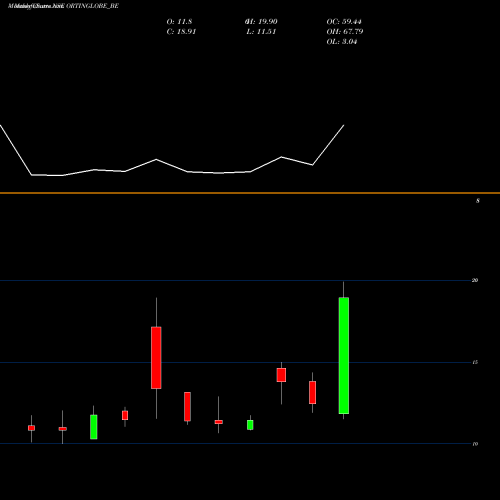The width and height of the screenshot is (500, 500).
Task: Select the close value 'C: 18.91'
Action: (x=181, y=32)
